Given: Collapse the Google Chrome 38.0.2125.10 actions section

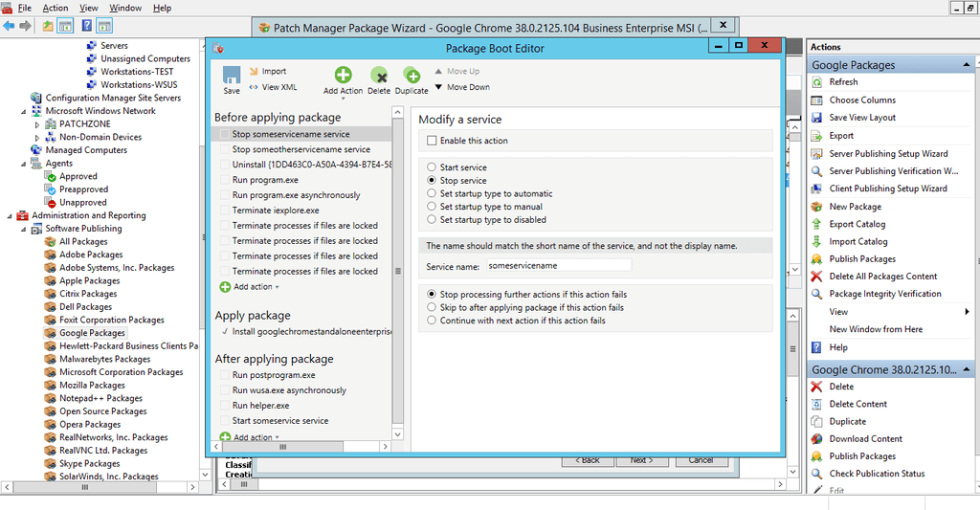Looking at the screenshot, I should pos(967,370).
